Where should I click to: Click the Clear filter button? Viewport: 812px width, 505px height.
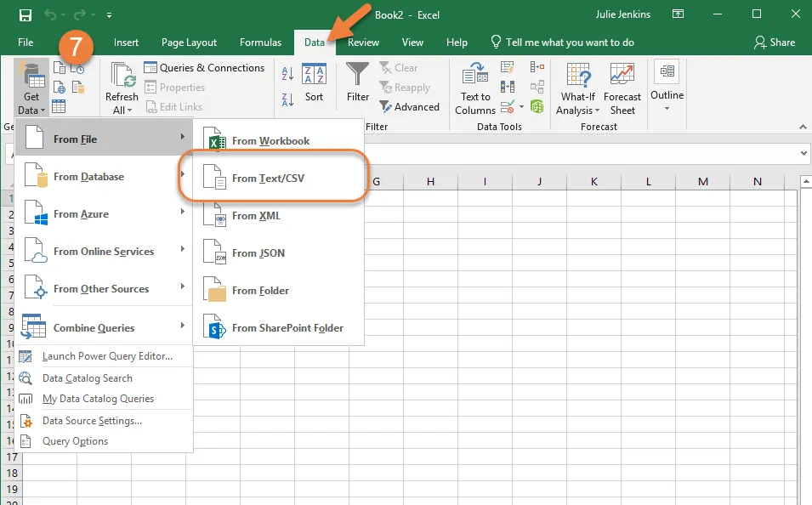tap(398, 68)
